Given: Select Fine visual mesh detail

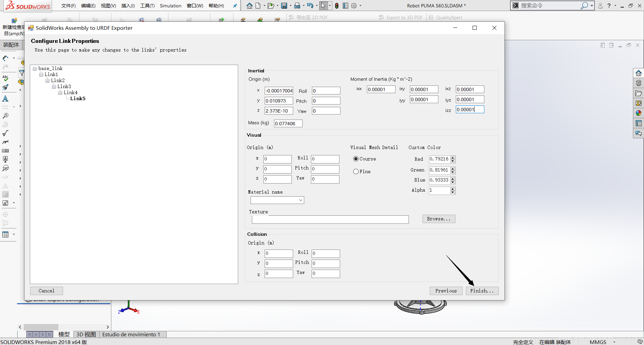Looking at the screenshot, I should click(x=356, y=171).
